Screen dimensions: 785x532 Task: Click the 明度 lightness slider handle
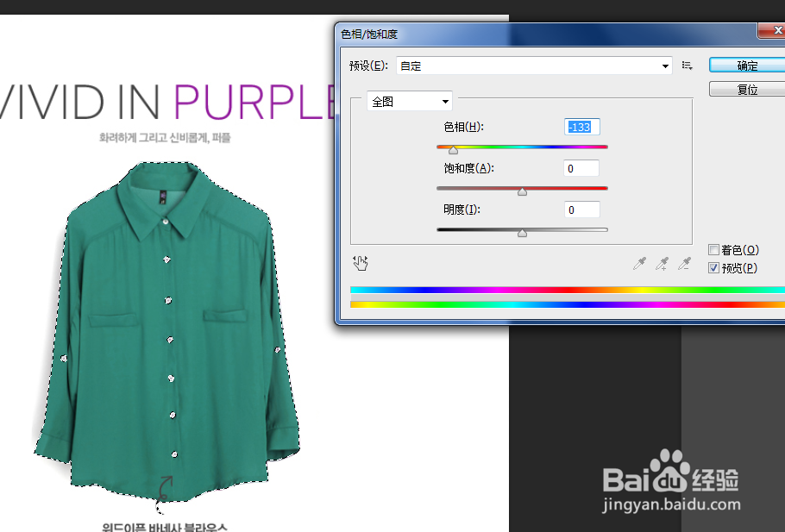point(522,232)
